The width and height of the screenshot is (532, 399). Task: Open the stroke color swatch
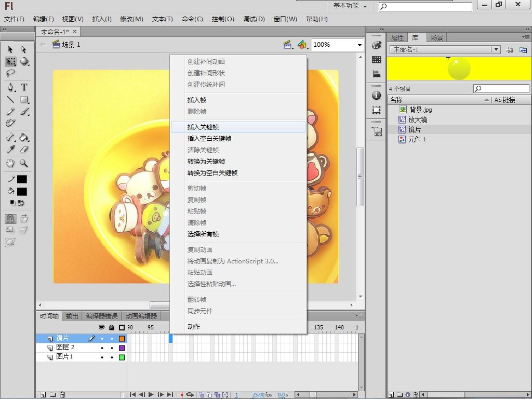coord(22,179)
